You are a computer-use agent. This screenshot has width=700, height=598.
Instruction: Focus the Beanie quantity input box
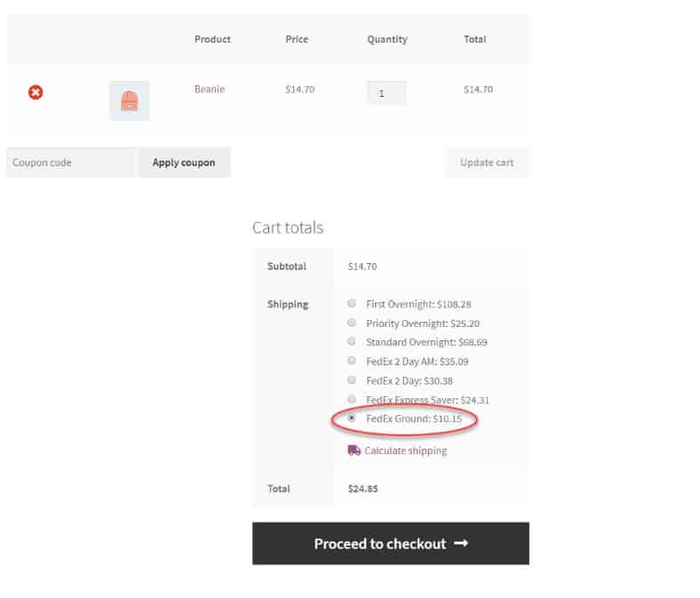click(x=386, y=92)
